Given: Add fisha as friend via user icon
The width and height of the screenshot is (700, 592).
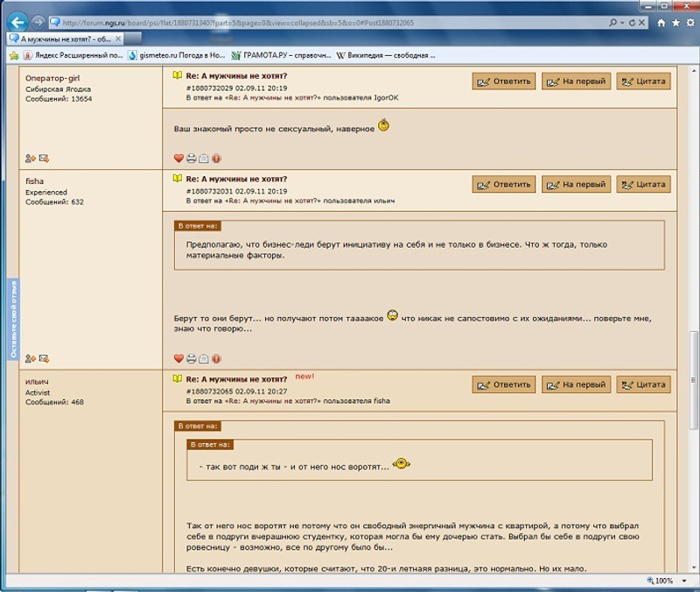Looking at the screenshot, I should [x=31, y=358].
